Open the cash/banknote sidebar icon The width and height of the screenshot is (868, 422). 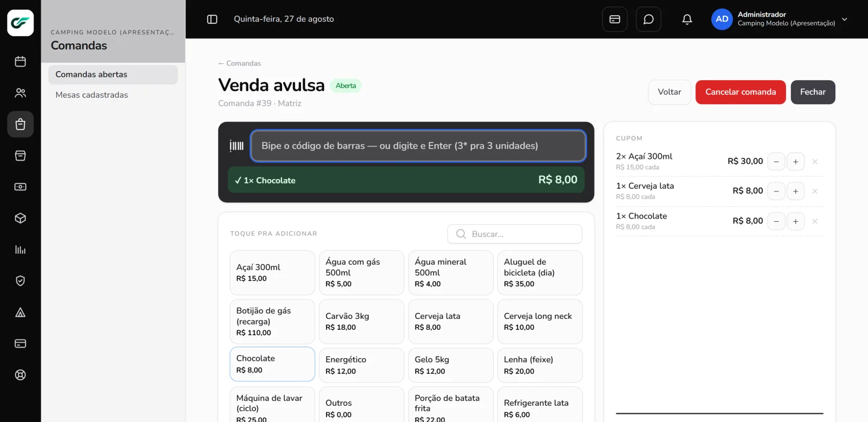click(x=20, y=187)
